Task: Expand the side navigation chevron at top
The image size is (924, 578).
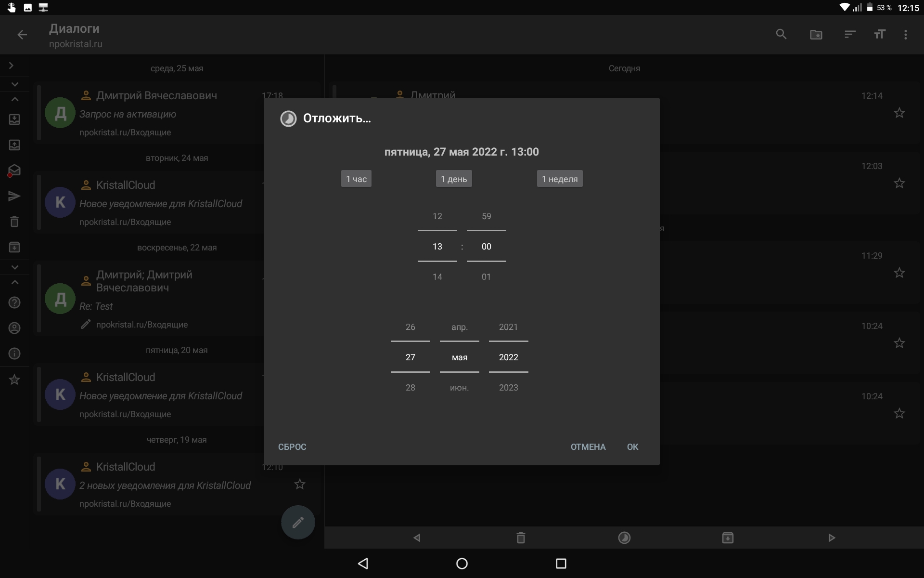Action: pos(11,66)
